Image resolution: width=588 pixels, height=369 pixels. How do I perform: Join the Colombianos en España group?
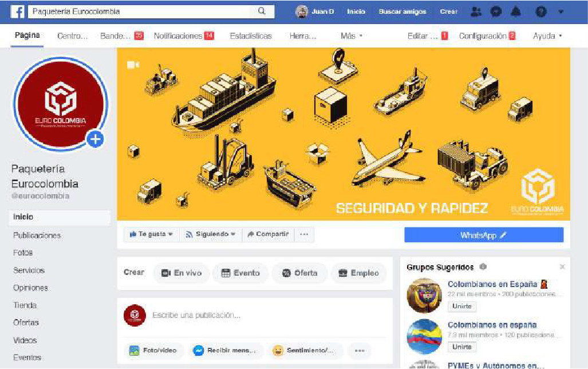[x=461, y=307]
